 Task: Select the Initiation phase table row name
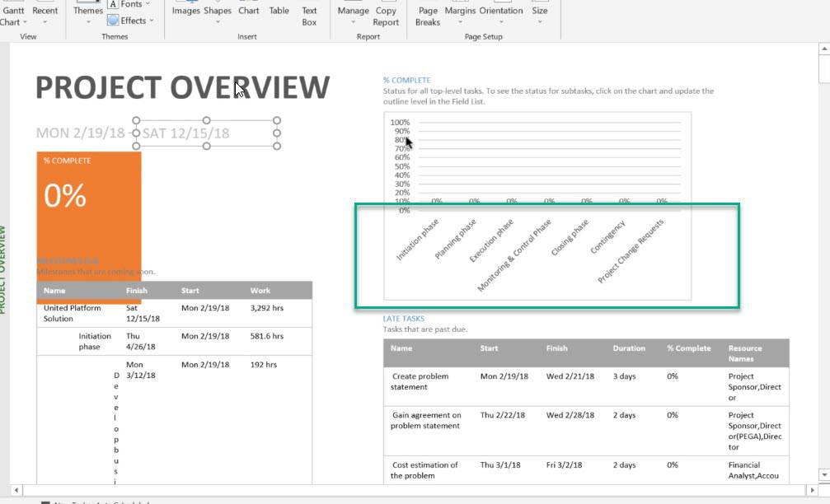[x=95, y=341]
